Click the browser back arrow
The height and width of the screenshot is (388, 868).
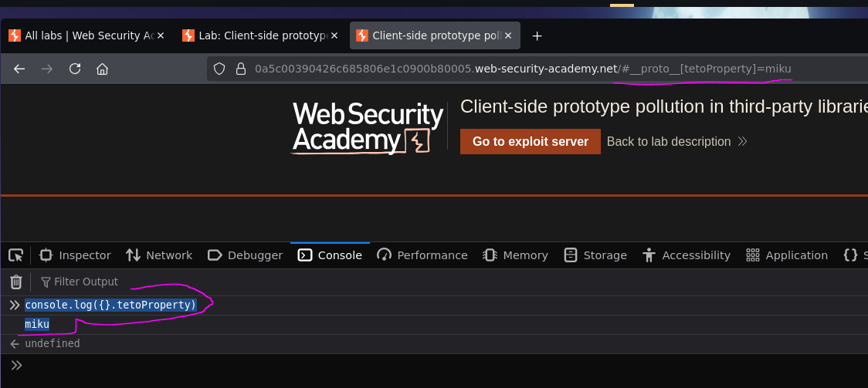[x=19, y=69]
